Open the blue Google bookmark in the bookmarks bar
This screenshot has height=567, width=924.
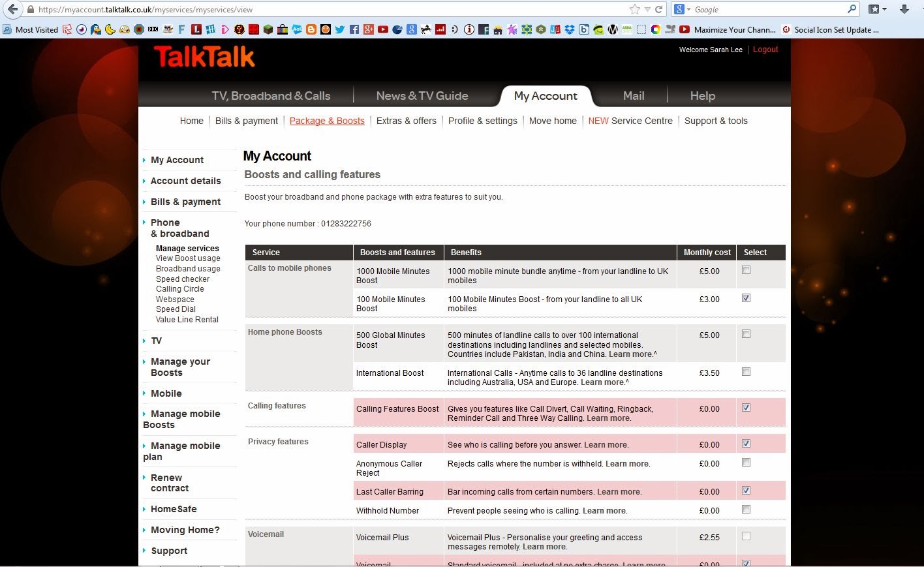pyautogui.click(x=411, y=29)
